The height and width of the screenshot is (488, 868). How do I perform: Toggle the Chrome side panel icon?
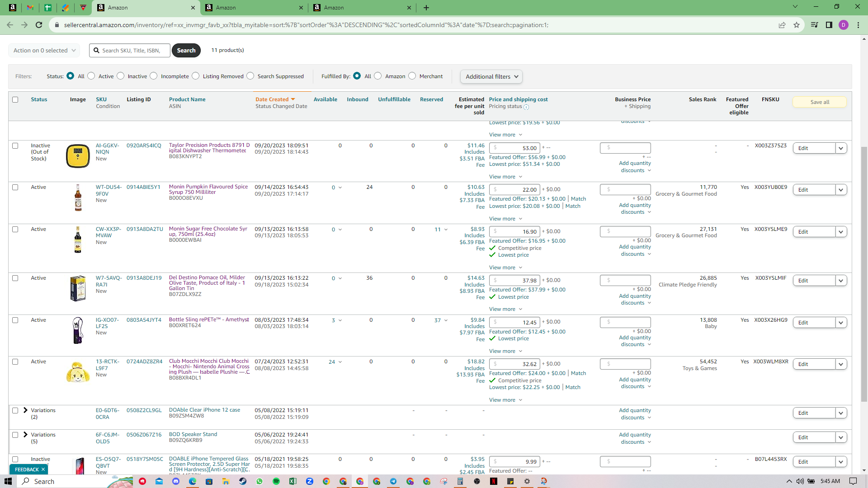click(829, 25)
